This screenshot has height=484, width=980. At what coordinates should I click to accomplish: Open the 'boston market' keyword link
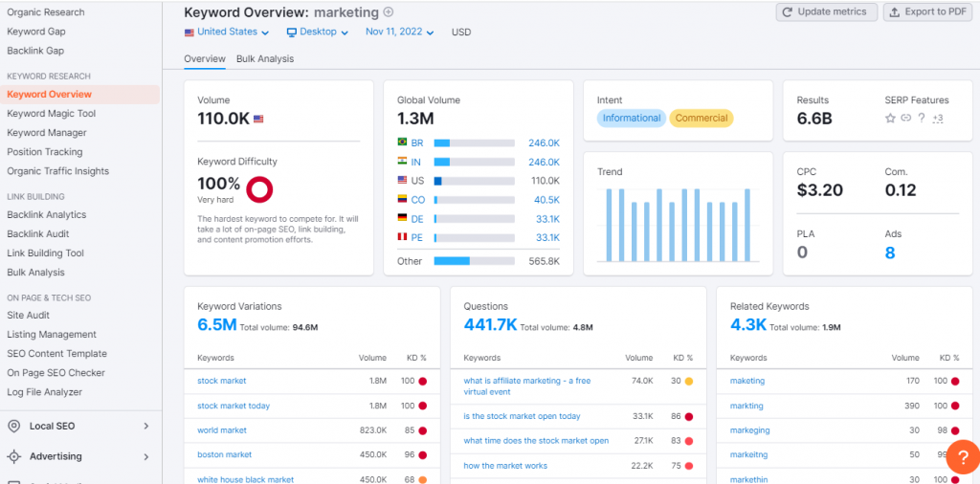224,454
